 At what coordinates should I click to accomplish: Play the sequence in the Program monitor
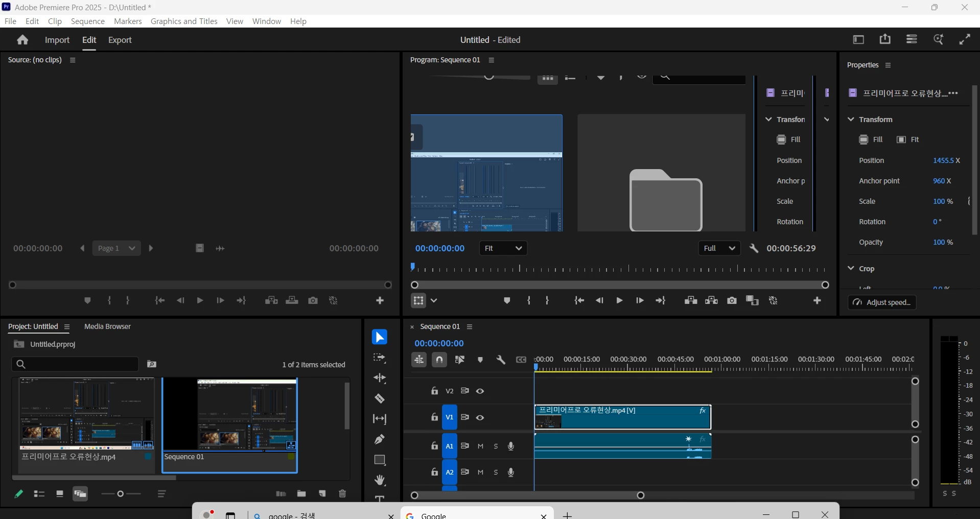pyautogui.click(x=619, y=300)
